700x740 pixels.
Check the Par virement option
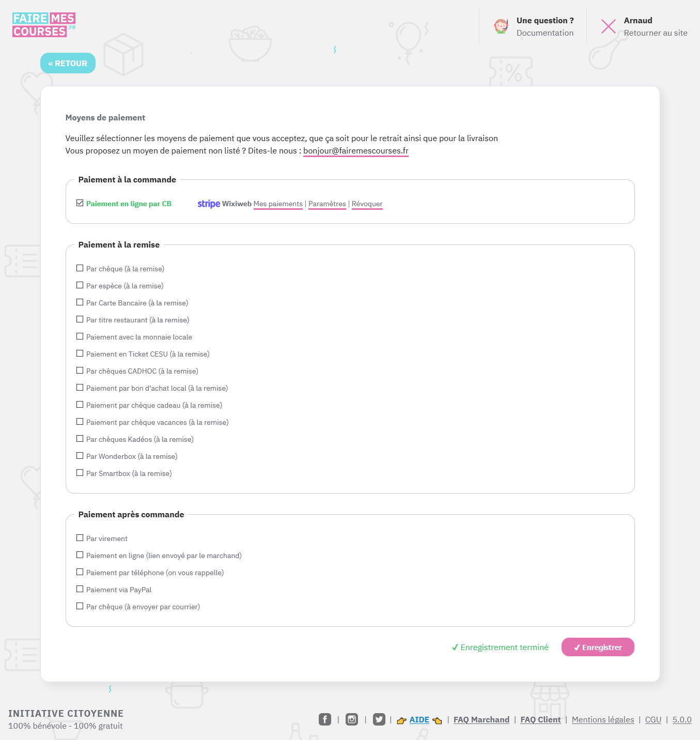(80, 538)
